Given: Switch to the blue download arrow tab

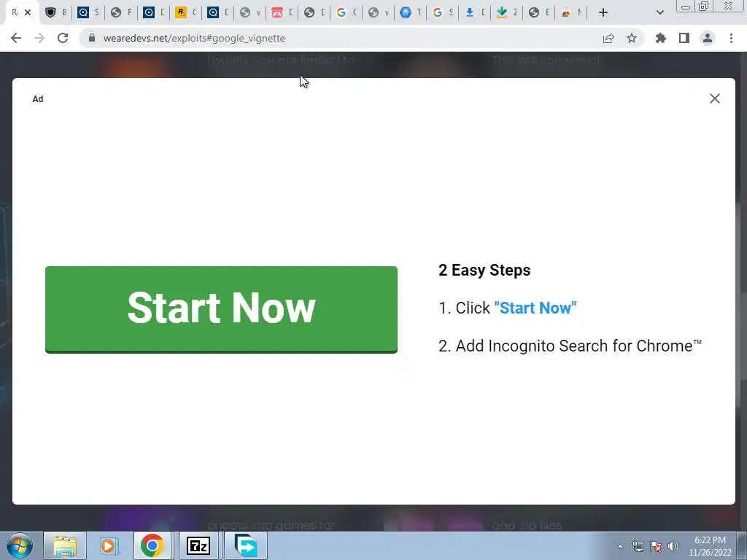Looking at the screenshot, I should point(474,13).
